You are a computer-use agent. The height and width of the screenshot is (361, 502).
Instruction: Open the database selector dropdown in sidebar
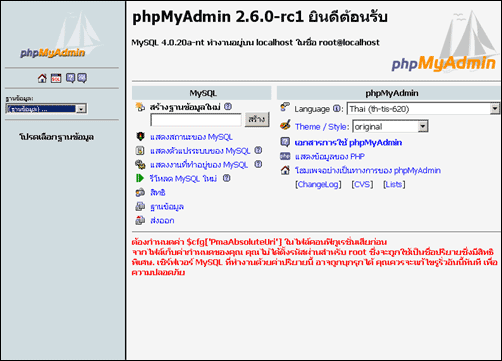click(x=46, y=109)
